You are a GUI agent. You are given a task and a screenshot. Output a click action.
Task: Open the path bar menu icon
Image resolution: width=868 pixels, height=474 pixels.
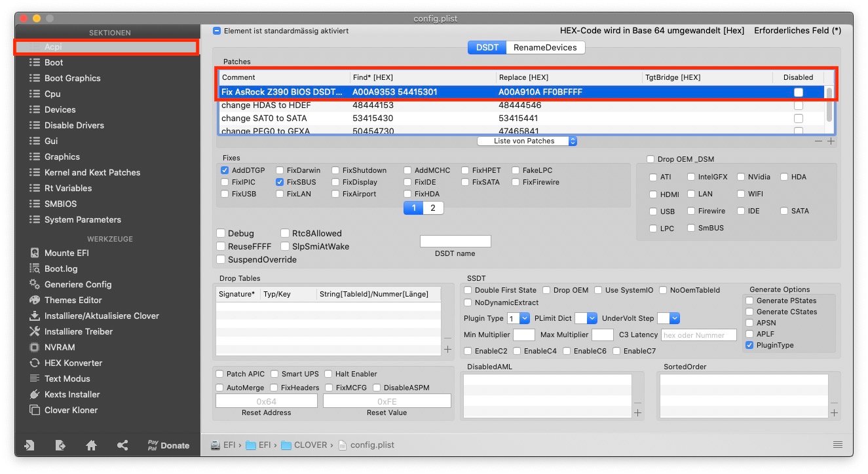tap(838, 445)
